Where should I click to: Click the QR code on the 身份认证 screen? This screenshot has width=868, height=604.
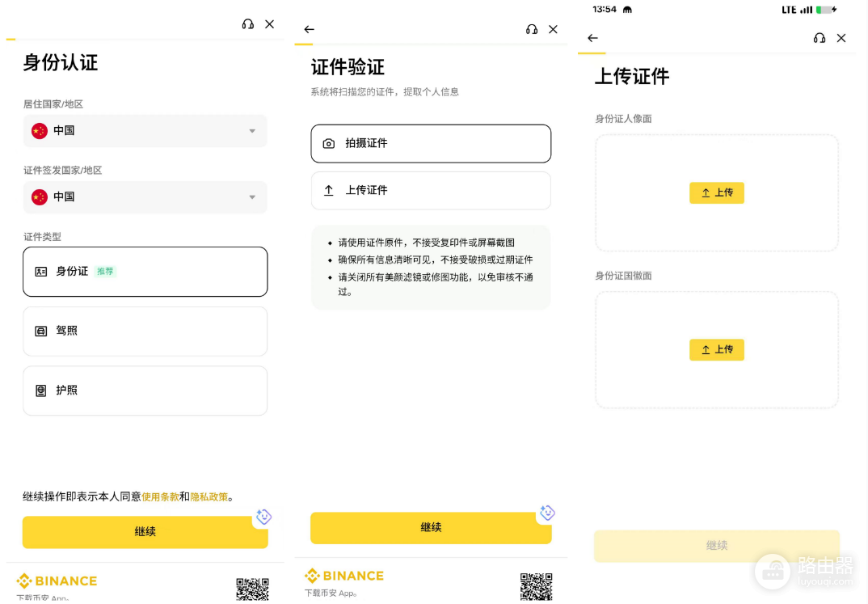252,589
